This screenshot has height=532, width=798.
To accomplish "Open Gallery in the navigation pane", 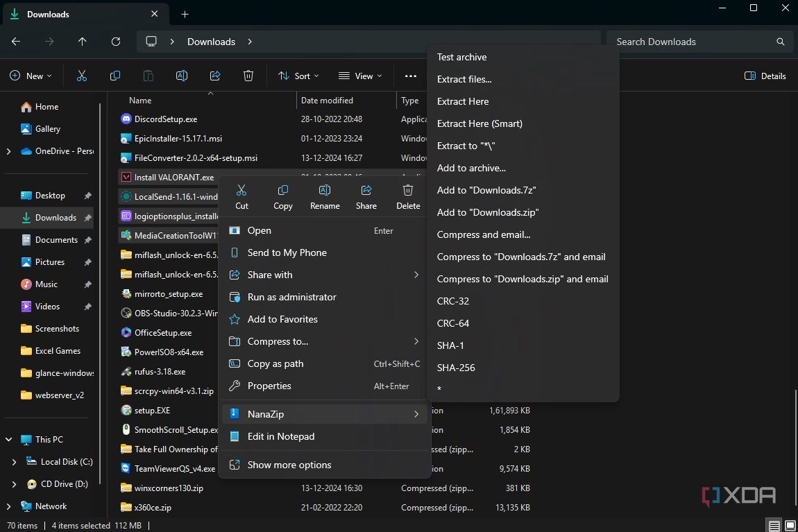I will 47,129.
